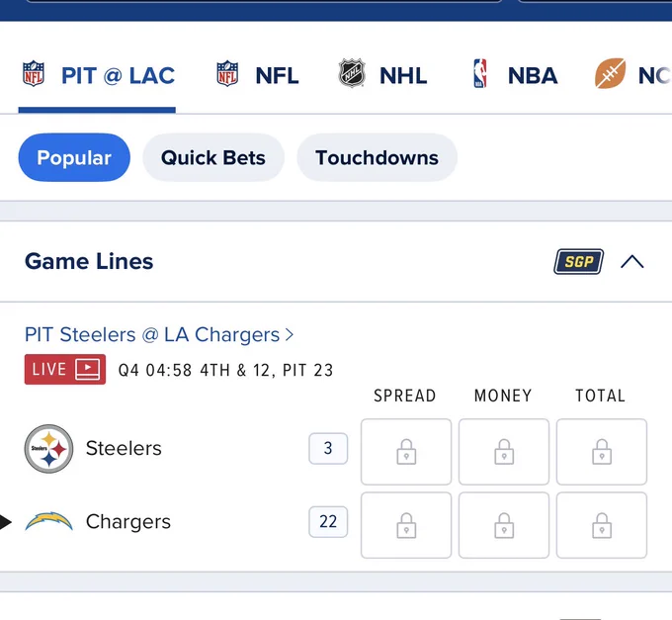This screenshot has height=620, width=672.
Task: Select the Popular filter pill
Action: [74, 157]
